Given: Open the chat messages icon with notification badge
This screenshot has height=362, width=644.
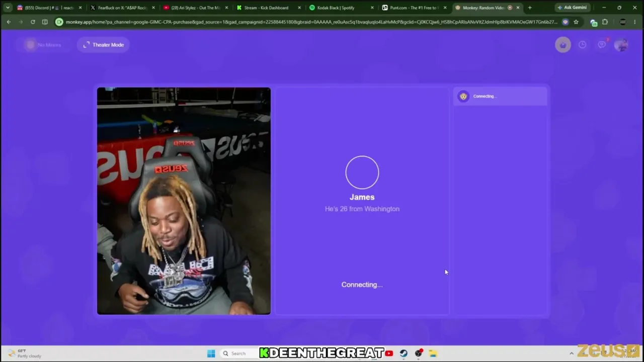Looking at the screenshot, I should 602,45.
